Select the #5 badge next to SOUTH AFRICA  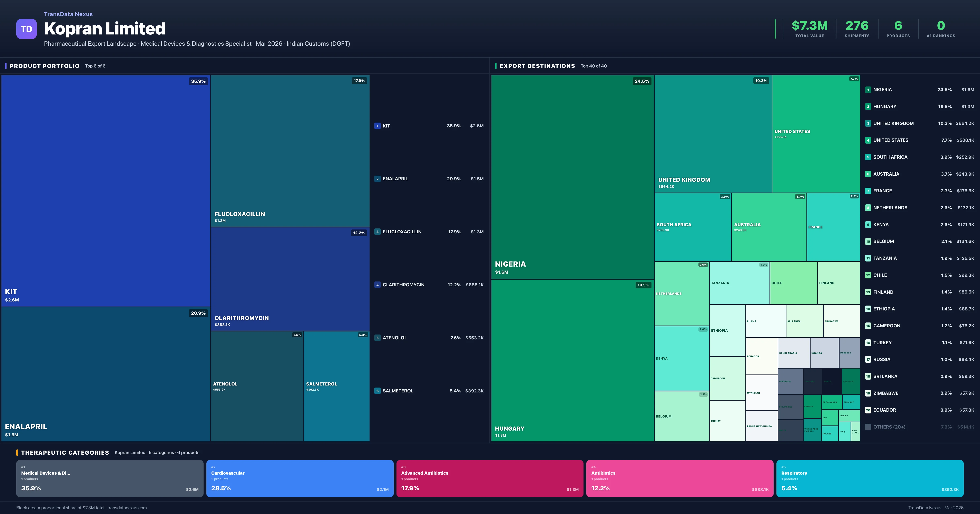click(x=868, y=157)
